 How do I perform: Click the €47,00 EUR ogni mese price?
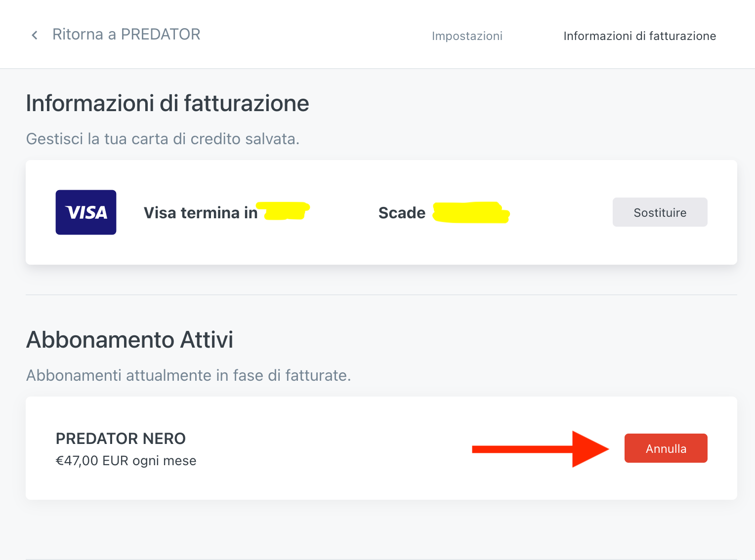(x=126, y=461)
